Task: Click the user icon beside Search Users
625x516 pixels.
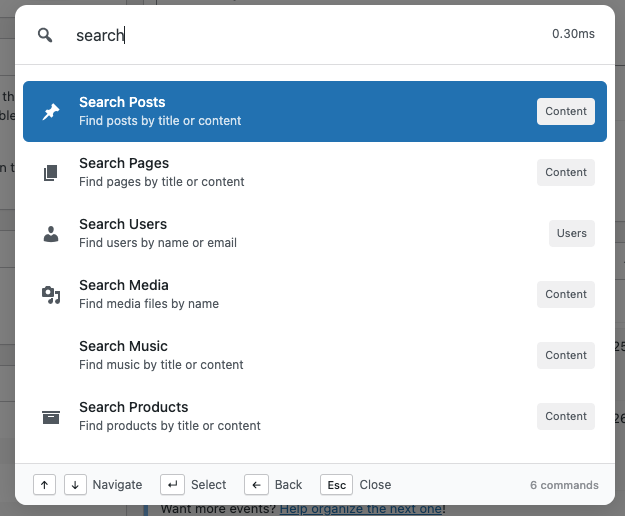Action: 51,234
